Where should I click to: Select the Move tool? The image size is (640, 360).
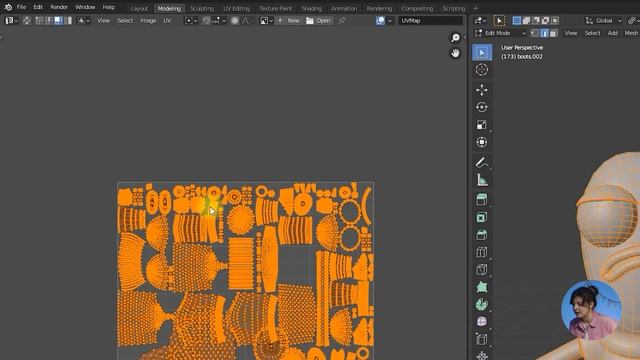click(x=482, y=90)
